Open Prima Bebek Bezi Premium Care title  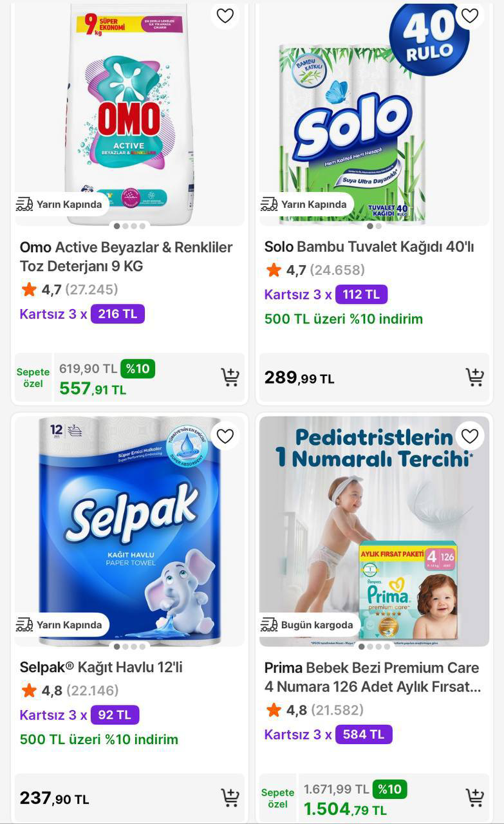pos(371,677)
